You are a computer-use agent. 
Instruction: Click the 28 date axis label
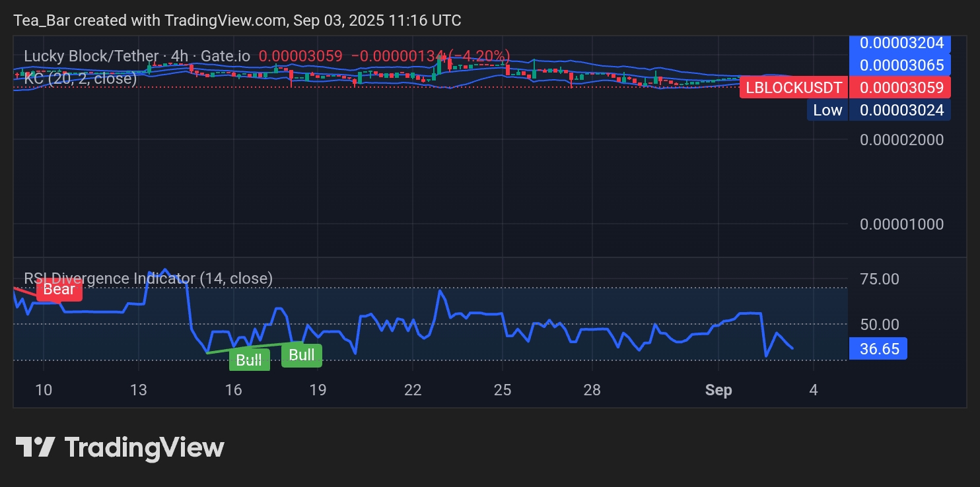click(592, 390)
